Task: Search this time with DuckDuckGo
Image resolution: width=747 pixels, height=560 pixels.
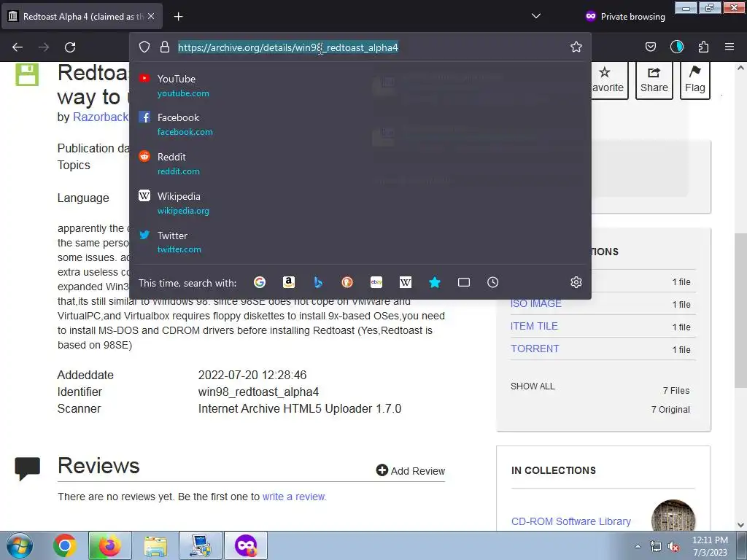Action: (x=347, y=282)
